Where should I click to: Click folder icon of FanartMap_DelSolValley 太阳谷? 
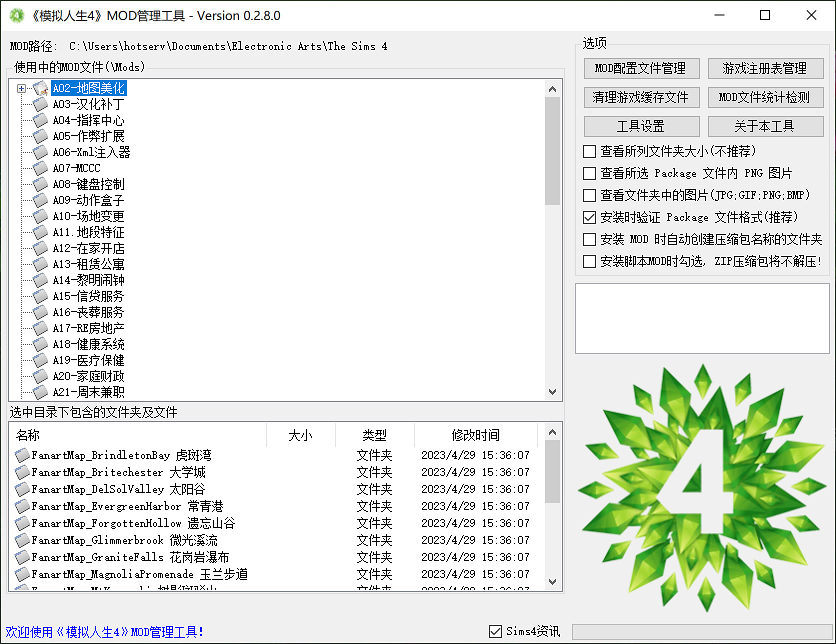22,489
